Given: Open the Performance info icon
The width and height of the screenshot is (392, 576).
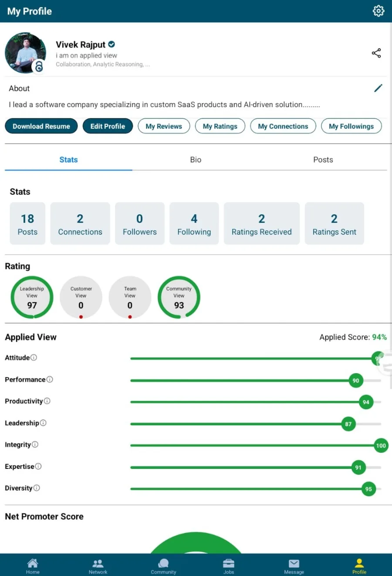Looking at the screenshot, I should [50, 379].
